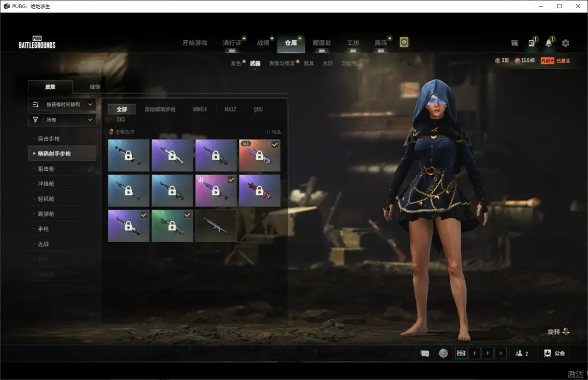
Task: Click the PUBG Battlegrounds logo
Action: pos(37,42)
